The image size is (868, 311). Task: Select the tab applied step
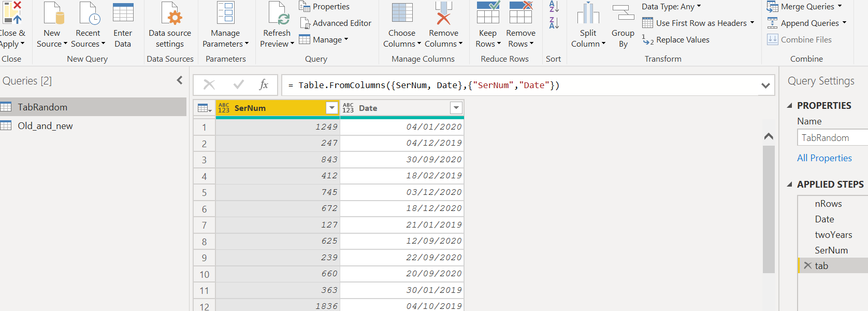click(833, 266)
